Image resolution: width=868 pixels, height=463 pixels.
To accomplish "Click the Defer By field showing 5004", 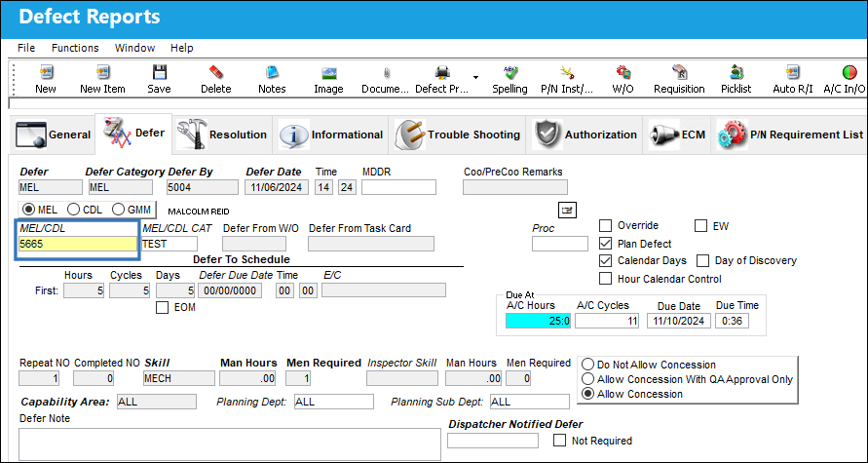I will (202, 187).
